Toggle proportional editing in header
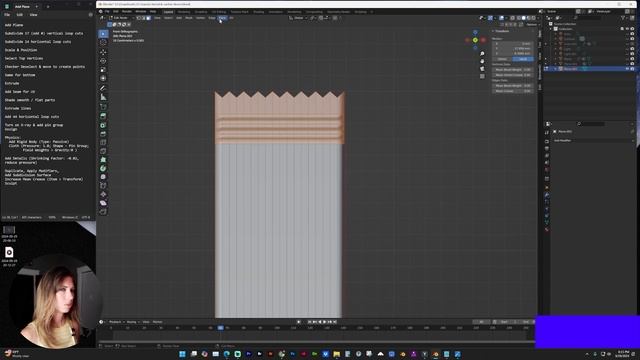This screenshot has width=640, height=360. [x=335, y=18]
